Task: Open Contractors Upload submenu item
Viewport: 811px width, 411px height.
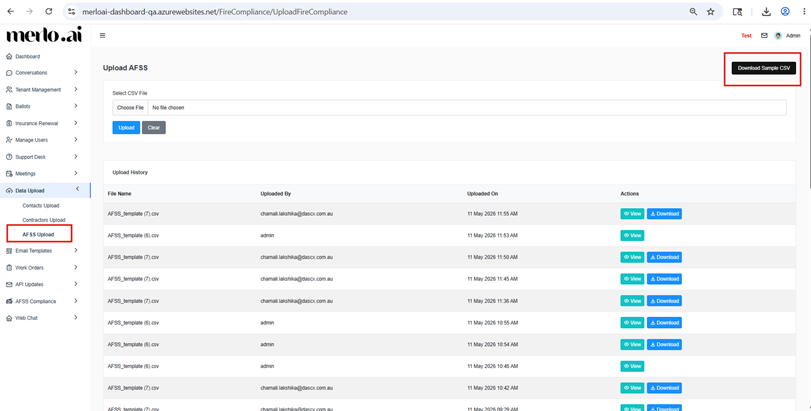Action: point(44,220)
